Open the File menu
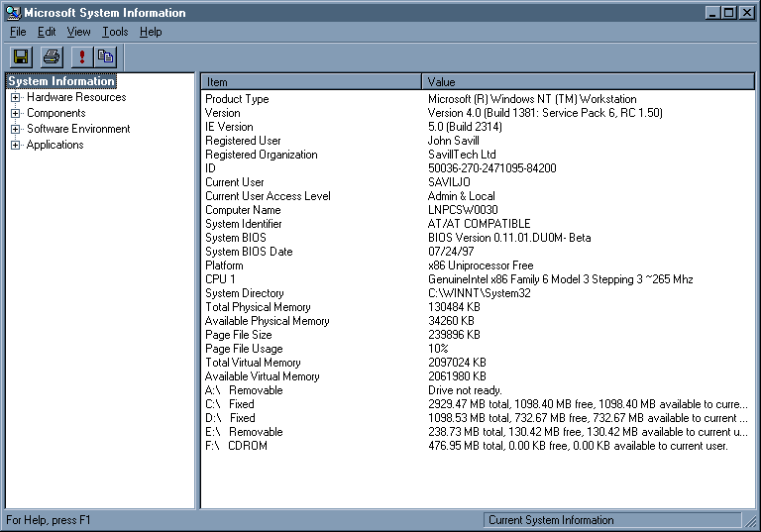 tap(18, 32)
